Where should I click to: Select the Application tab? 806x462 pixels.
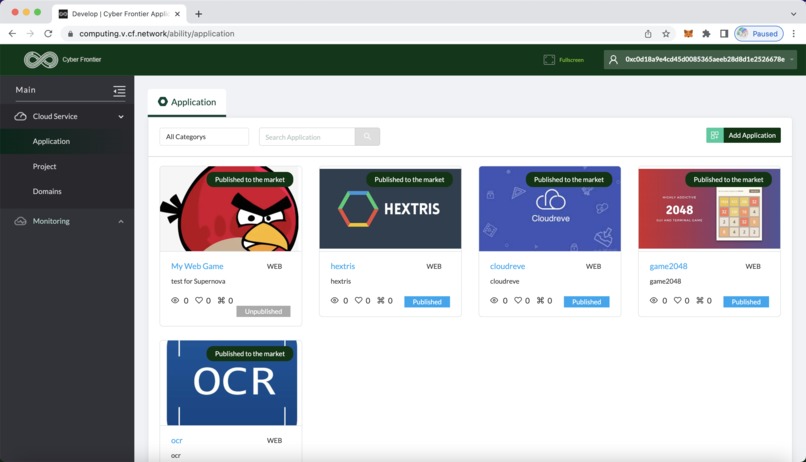coord(187,102)
